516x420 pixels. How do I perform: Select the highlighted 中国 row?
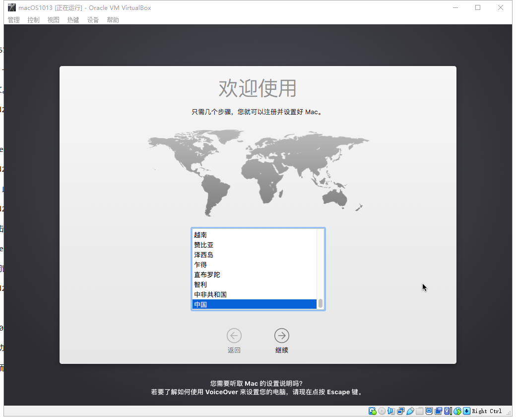(255, 304)
